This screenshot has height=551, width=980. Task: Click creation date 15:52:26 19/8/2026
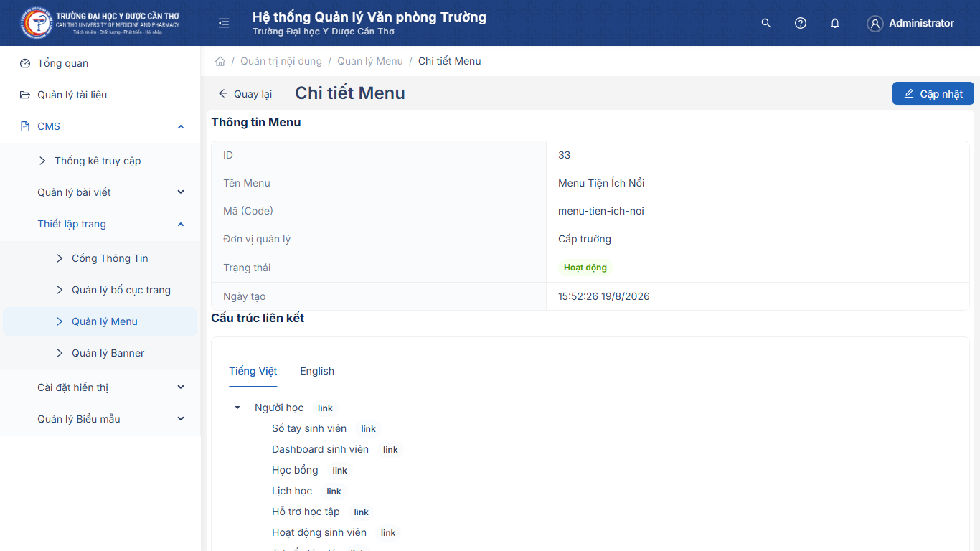[604, 296]
